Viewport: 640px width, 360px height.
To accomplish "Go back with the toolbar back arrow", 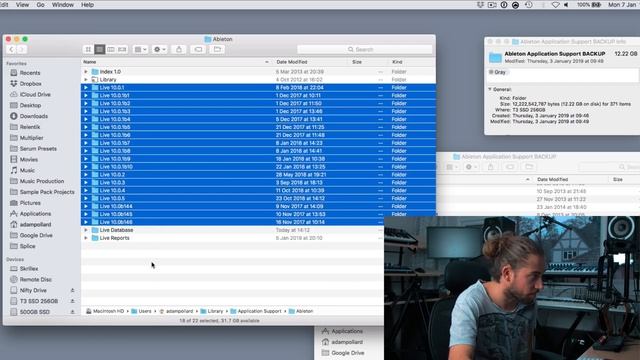I will (11, 49).
